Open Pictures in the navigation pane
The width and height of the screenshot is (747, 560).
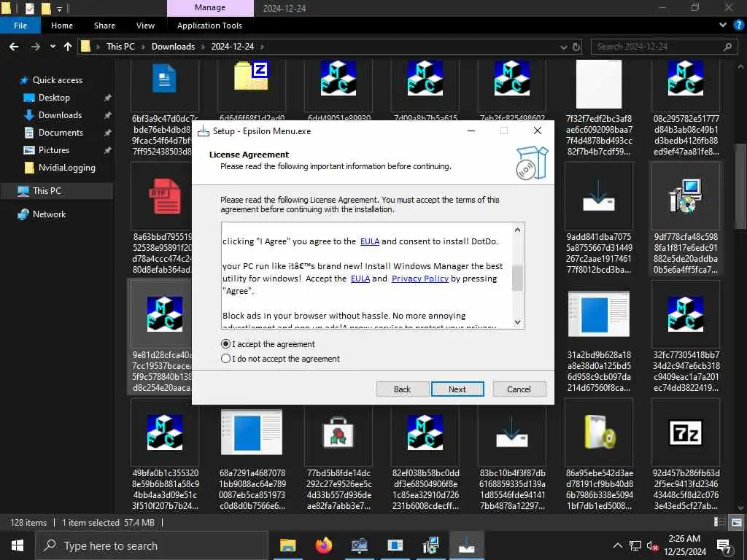pyautogui.click(x=53, y=150)
